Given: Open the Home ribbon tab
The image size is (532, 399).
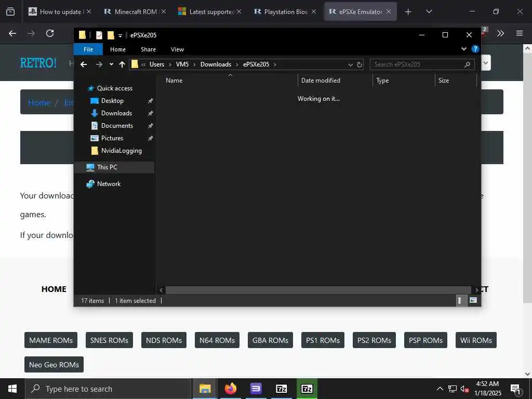Looking at the screenshot, I should [118, 49].
